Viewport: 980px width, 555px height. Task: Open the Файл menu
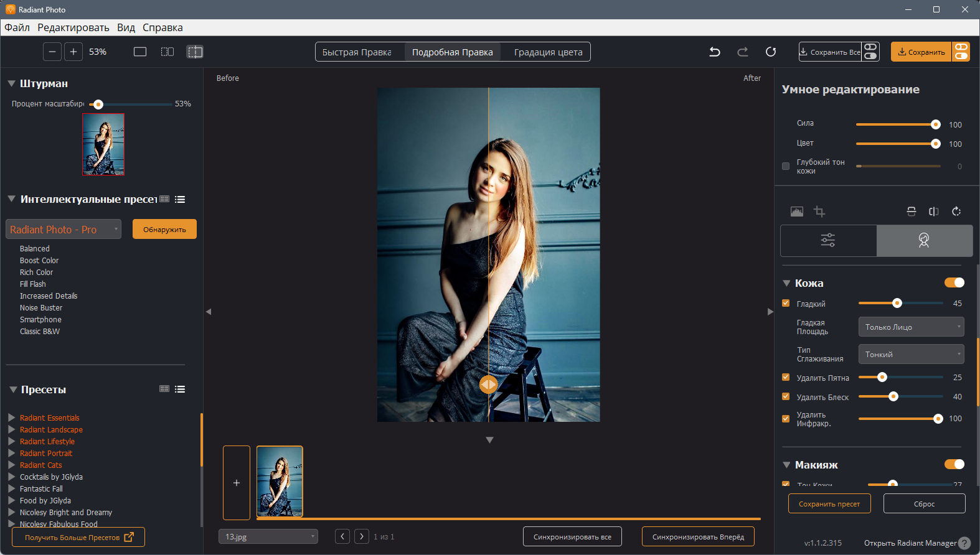click(17, 27)
